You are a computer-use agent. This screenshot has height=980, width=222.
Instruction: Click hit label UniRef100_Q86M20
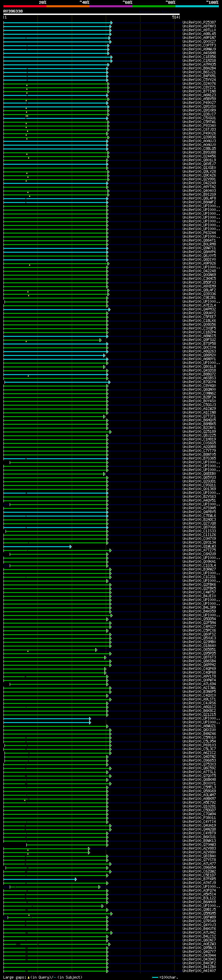click(199, 355)
